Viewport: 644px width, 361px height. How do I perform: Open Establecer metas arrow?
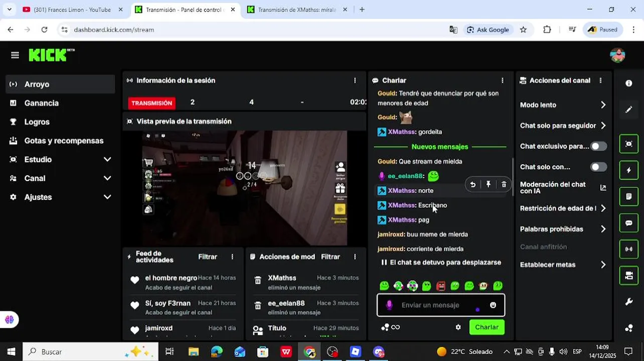click(603, 265)
